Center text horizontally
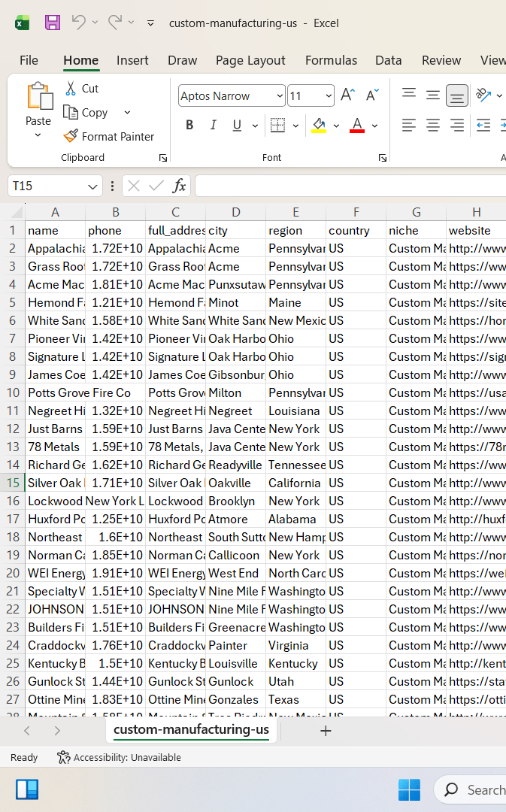The image size is (506, 812). coord(432,125)
